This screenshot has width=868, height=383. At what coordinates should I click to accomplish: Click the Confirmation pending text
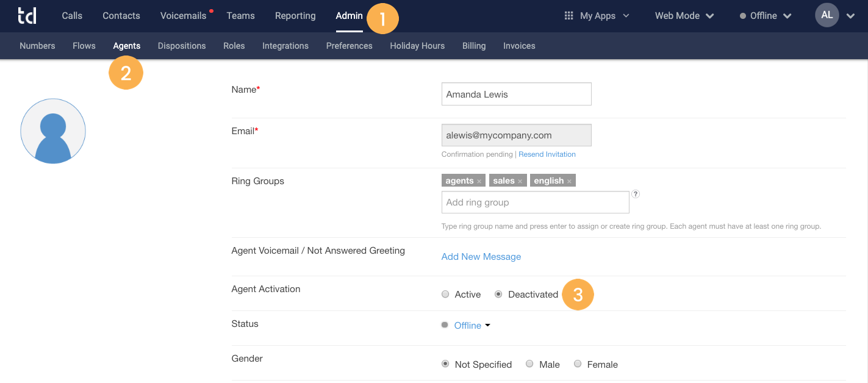[x=477, y=154]
